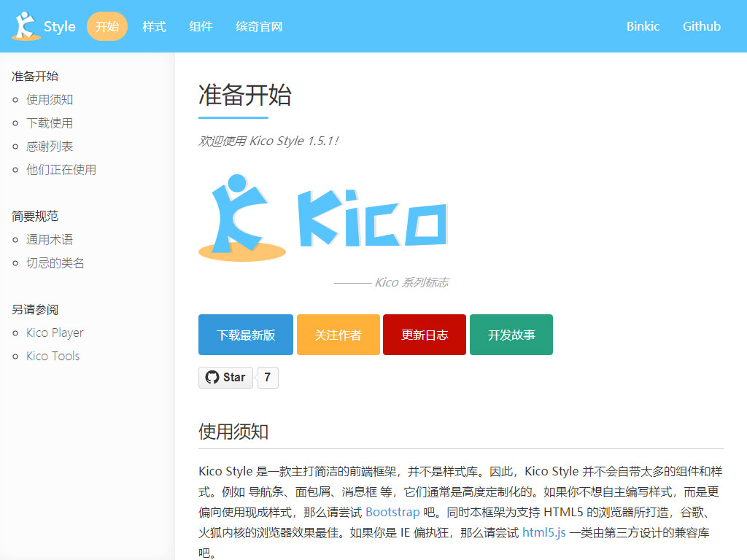Open 缤奇官网 in the top navigation

tap(259, 27)
